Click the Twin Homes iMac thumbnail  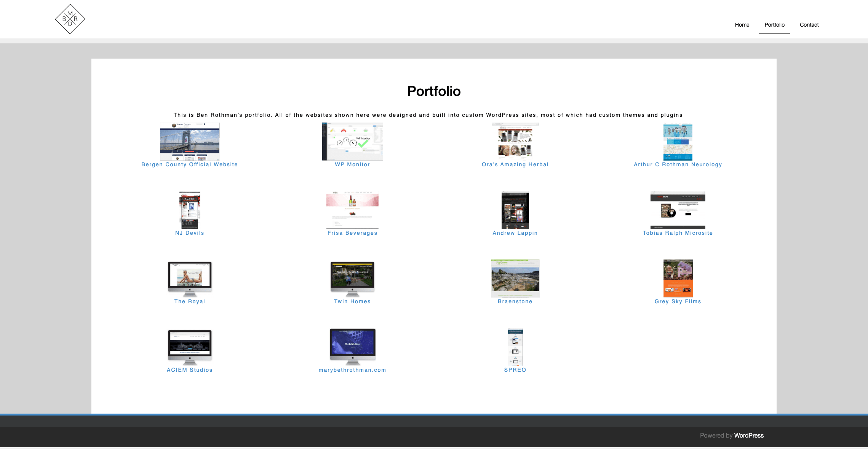click(352, 278)
